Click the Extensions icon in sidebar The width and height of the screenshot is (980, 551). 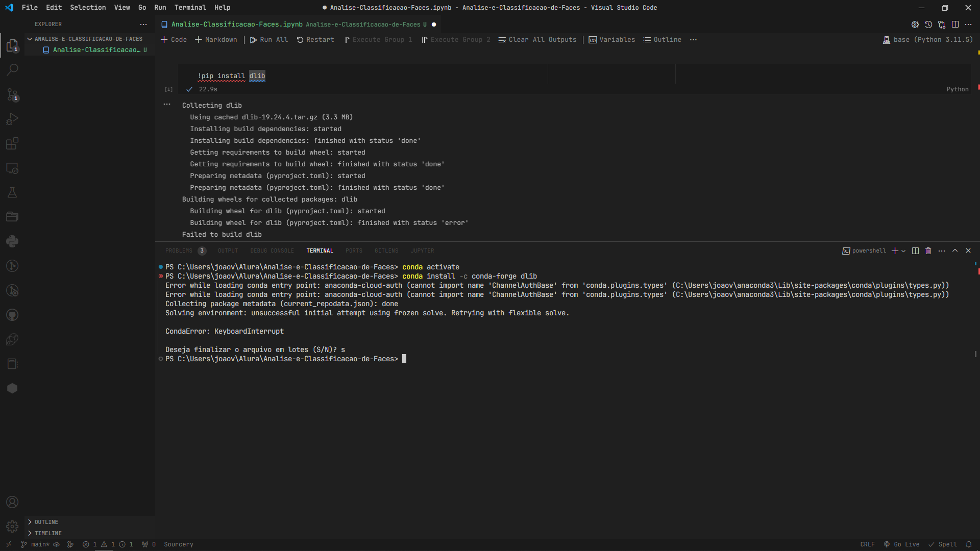13,143
